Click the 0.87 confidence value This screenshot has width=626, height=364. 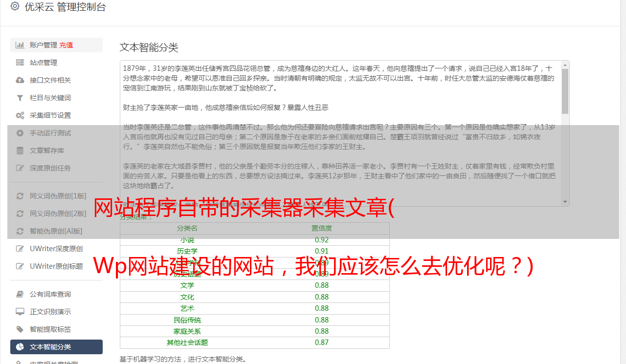(x=322, y=343)
